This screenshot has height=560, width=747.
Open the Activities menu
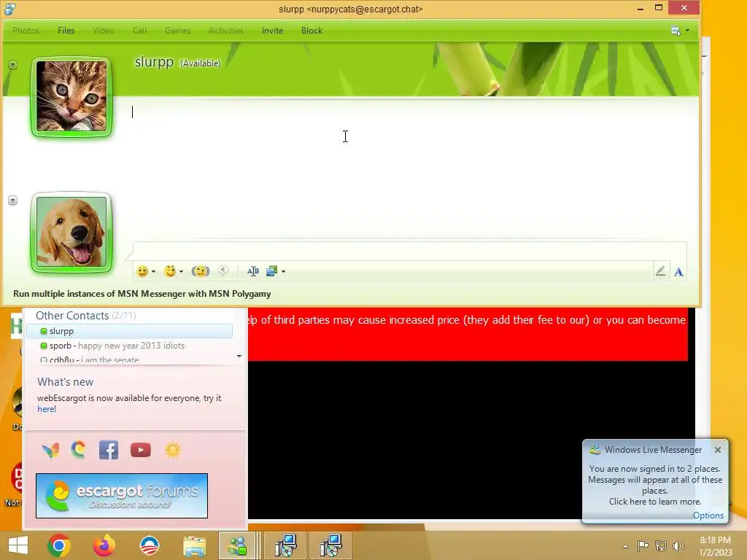pos(226,31)
